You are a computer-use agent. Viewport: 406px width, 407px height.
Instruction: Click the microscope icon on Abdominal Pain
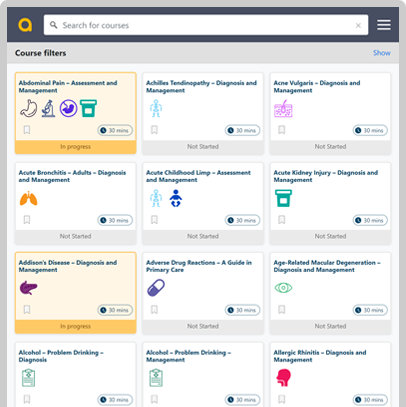[48, 108]
